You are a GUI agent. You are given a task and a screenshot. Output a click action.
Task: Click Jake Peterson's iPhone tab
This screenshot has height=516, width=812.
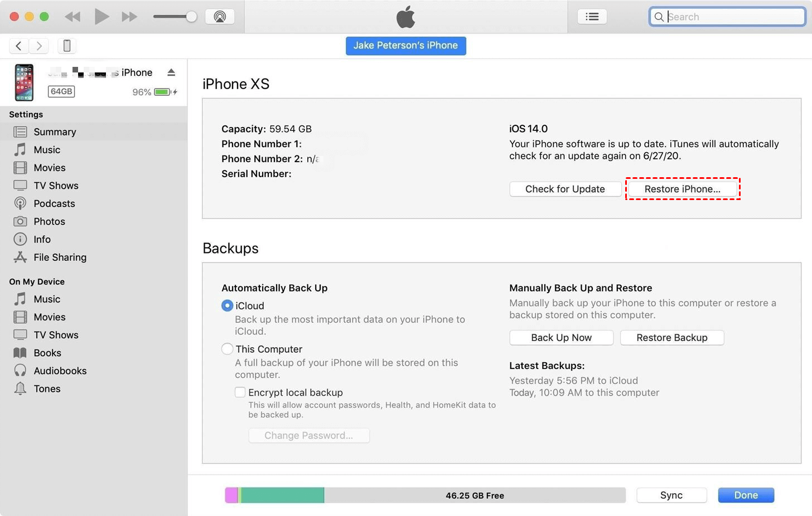point(405,46)
